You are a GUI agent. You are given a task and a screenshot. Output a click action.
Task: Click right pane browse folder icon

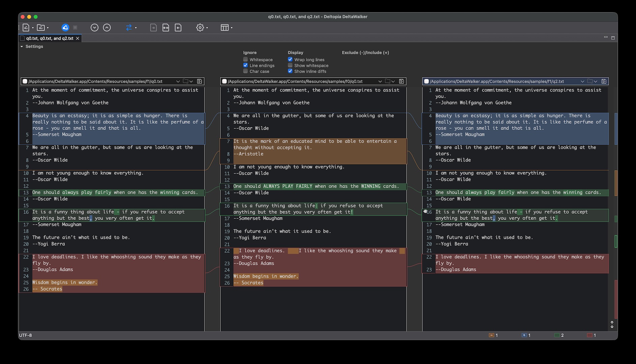click(x=590, y=81)
